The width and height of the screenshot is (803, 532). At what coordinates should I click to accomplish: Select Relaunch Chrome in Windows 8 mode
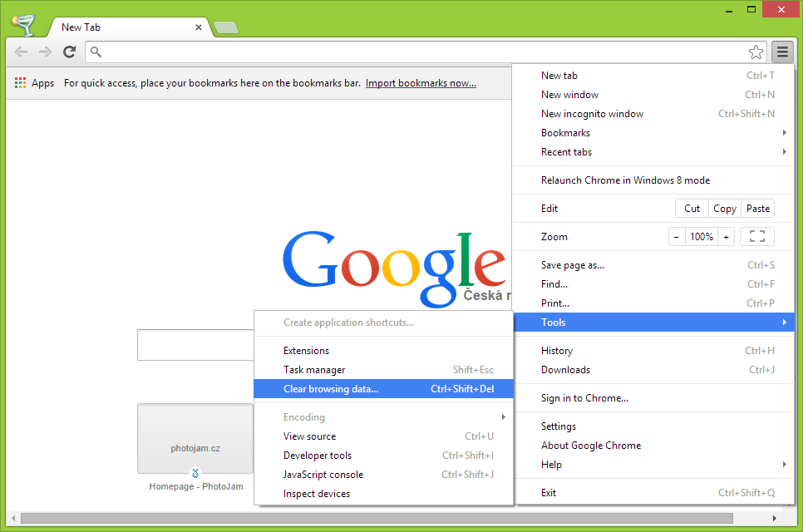653,180
